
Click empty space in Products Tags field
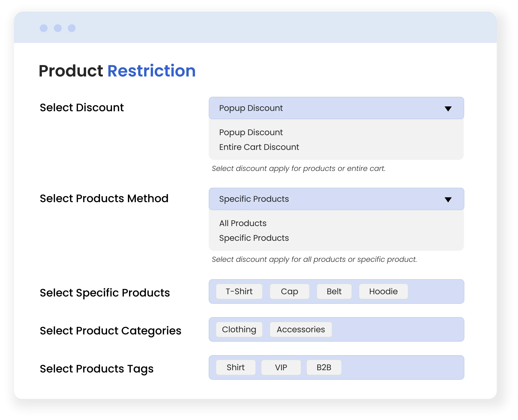point(402,367)
